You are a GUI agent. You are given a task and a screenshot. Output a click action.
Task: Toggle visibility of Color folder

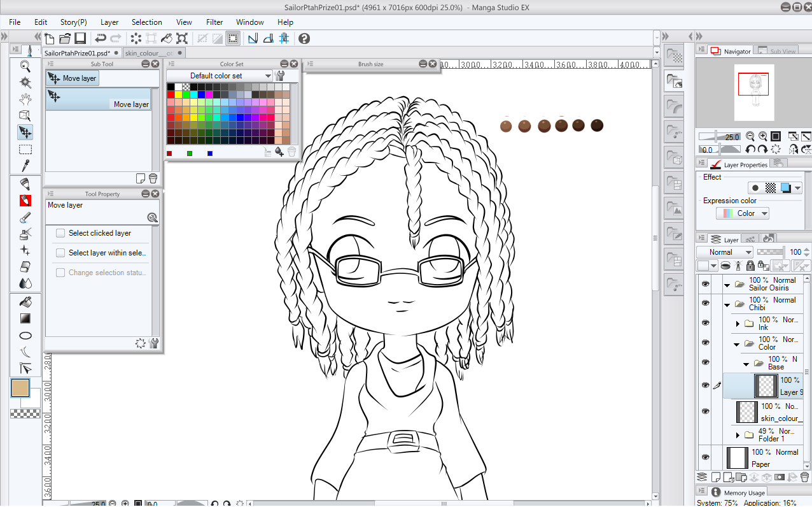705,343
